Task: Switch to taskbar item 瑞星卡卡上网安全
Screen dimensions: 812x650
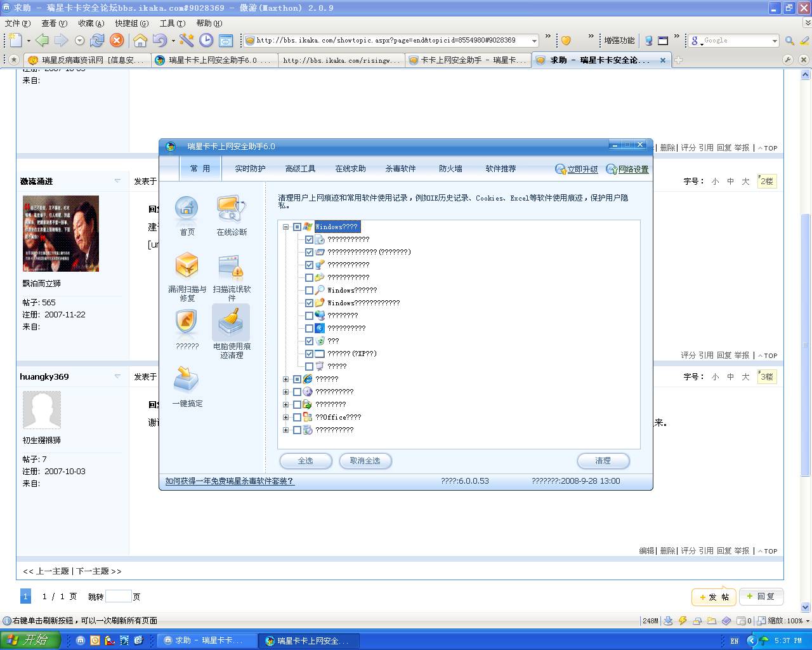Action: (x=309, y=640)
